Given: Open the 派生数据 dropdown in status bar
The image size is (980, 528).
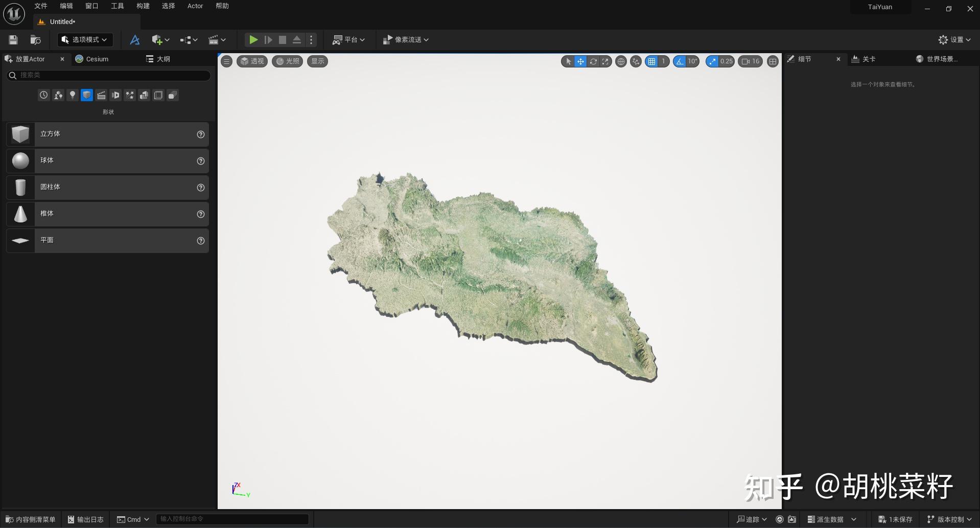Looking at the screenshot, I should tap(830, 519).
